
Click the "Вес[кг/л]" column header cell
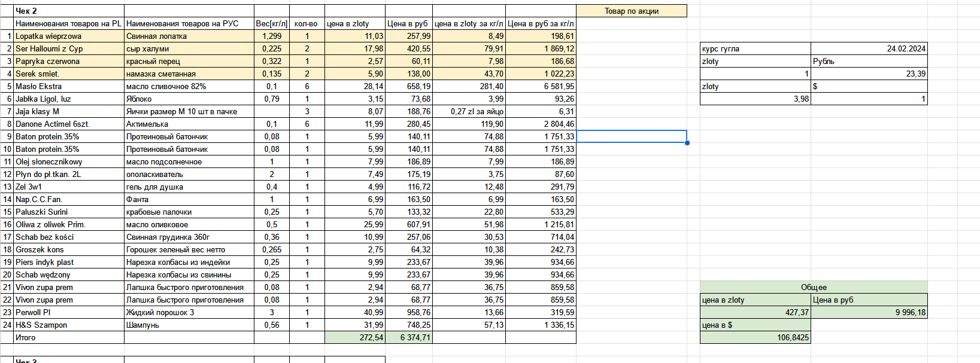pos(271,23)
